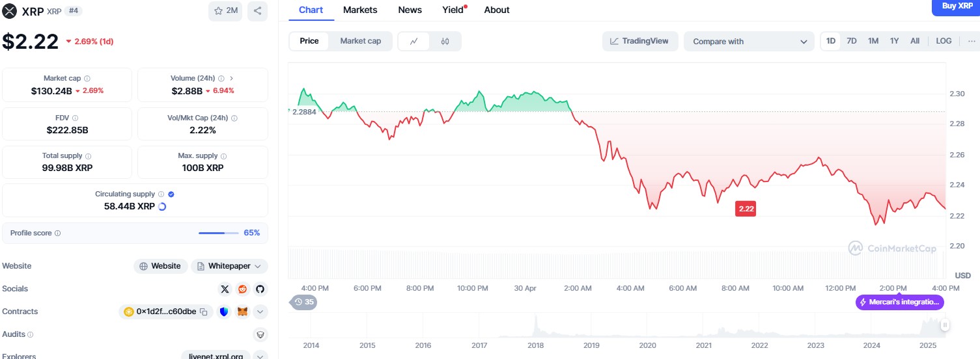This screenshot has height=359, width=980.
Task: Click the share icon next to watchlist star
Action: [257, 10]
